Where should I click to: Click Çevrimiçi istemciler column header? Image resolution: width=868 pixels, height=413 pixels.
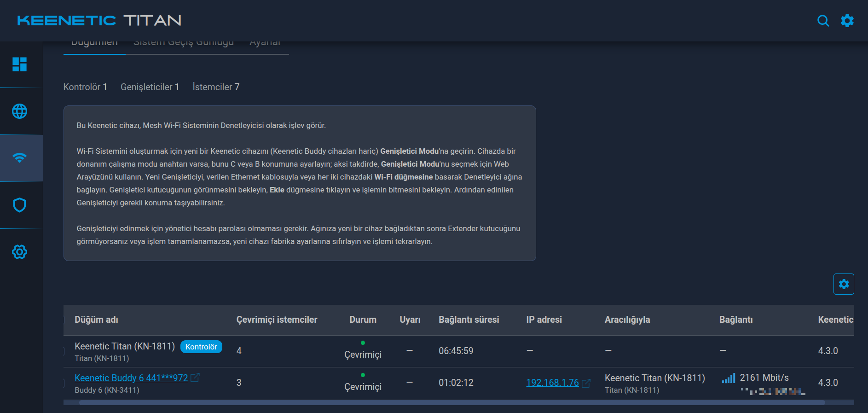[277, 320]
